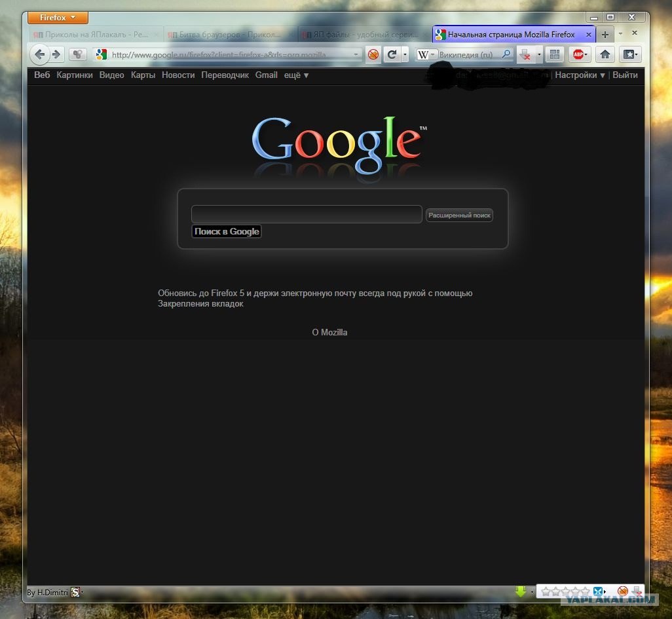Open the orange Firefox menu button
672x619 pixels.
(x=58, y=18)
